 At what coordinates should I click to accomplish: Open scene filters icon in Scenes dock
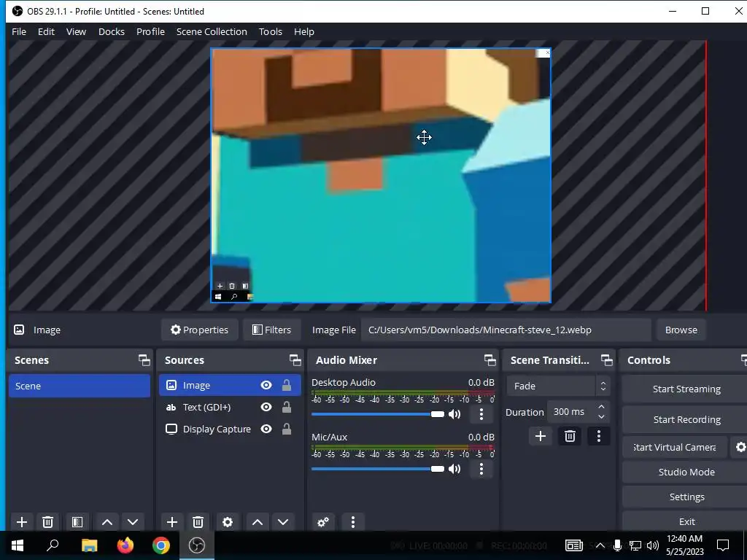(77, 522)
